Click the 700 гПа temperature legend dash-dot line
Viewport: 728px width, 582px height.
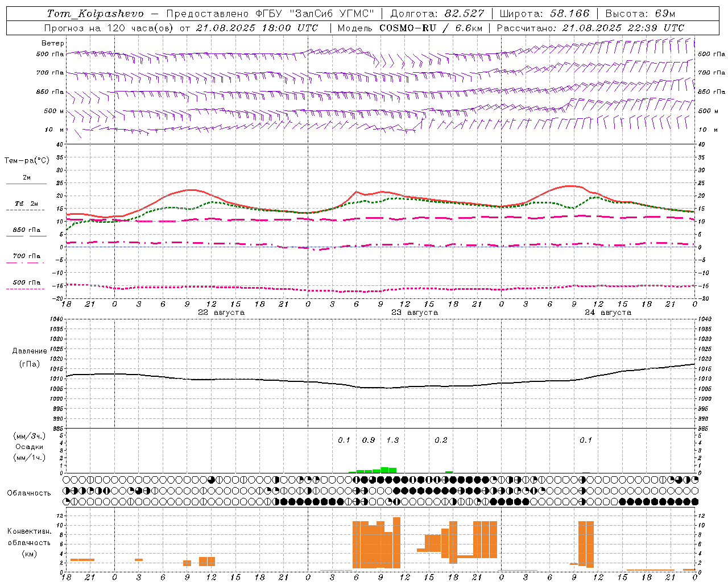(x=25, y=263)
